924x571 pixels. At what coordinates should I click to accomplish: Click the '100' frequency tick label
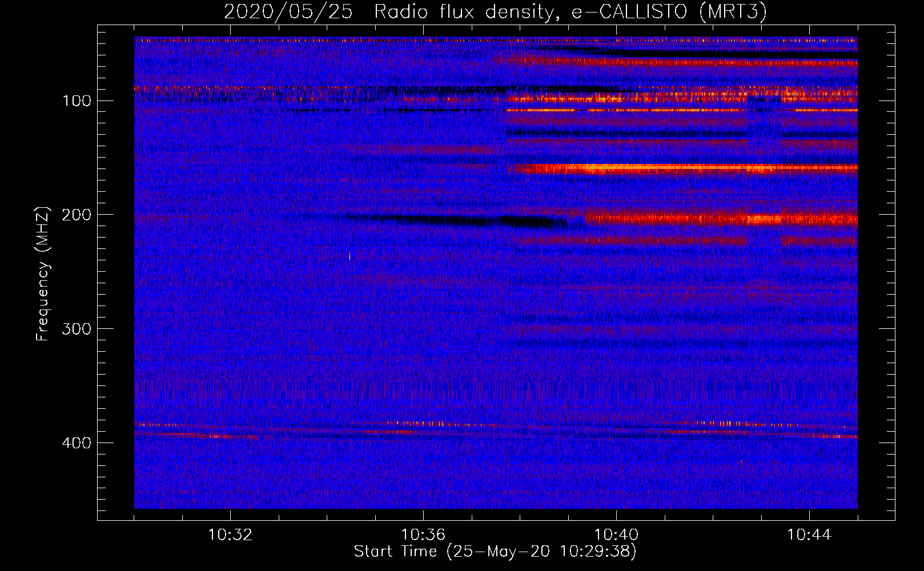click(77, 101)
